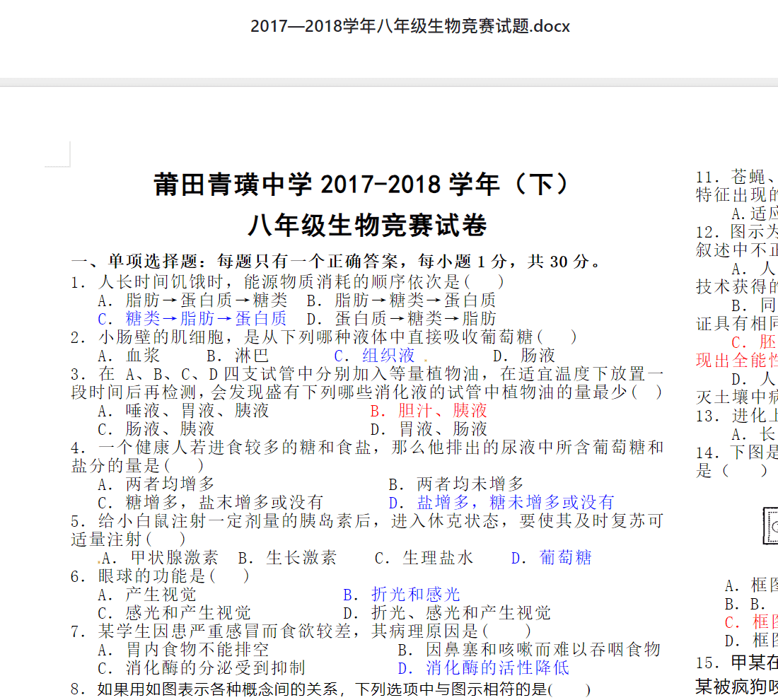Select option A 甲状腺激素
This screenshot has height=700, width=778.
(x=158, y=558)
